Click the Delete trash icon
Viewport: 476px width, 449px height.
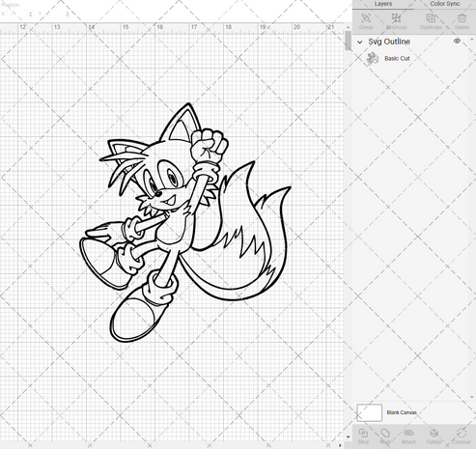[462, 17]
